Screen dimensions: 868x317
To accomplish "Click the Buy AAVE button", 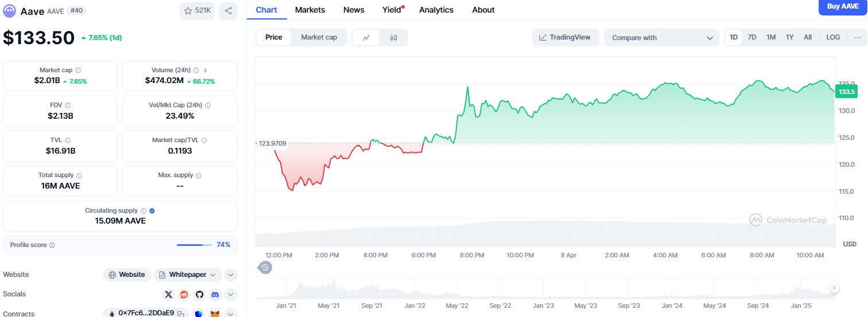I will click(x=842, y=7).
